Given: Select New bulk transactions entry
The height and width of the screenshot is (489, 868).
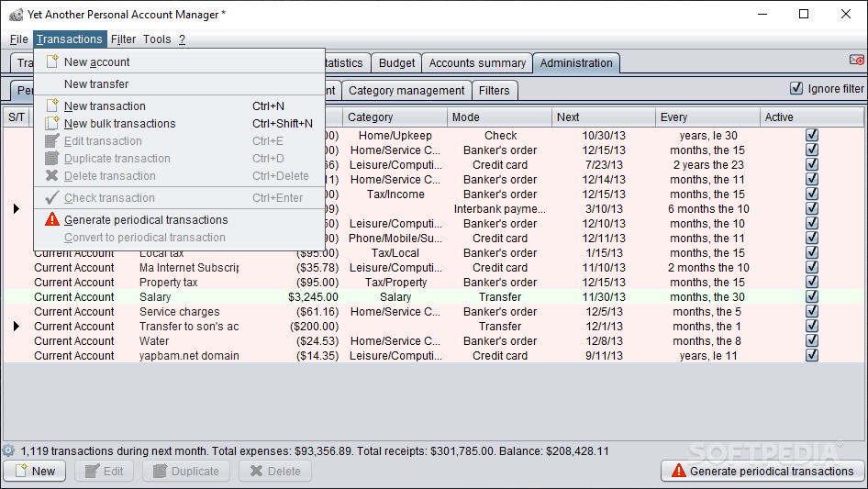Looking at the screenshot, I should pos(179,124).
